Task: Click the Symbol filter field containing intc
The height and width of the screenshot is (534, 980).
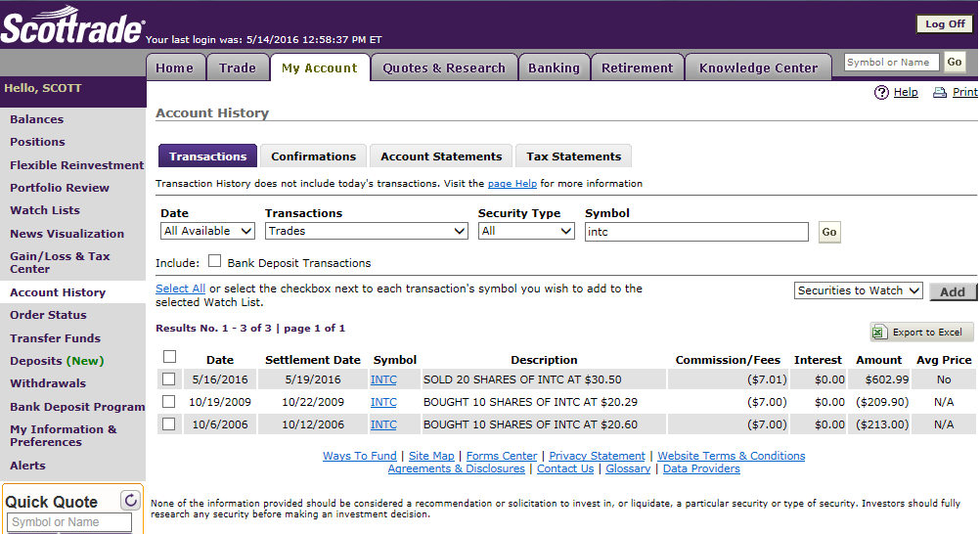Action: click(696, 232)
